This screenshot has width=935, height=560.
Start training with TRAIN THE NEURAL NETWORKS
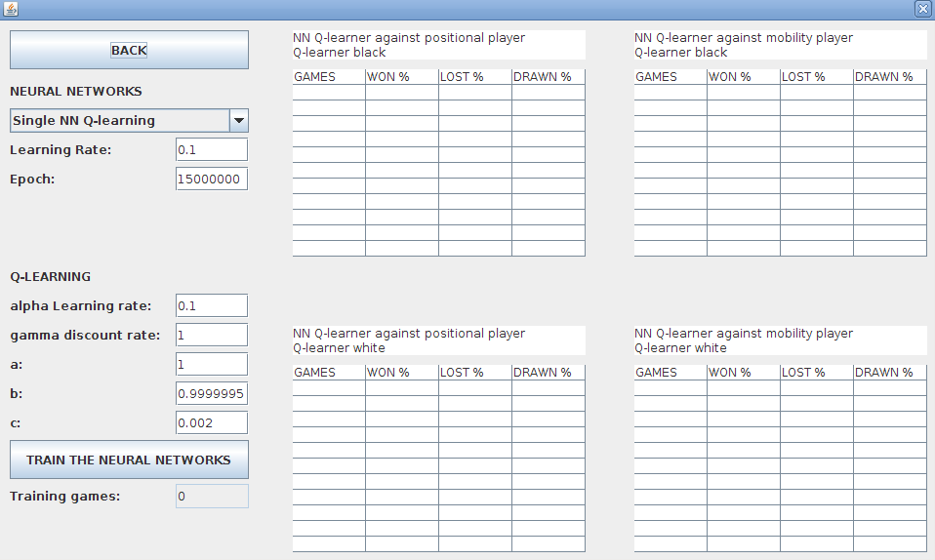(x=129, y=460)
